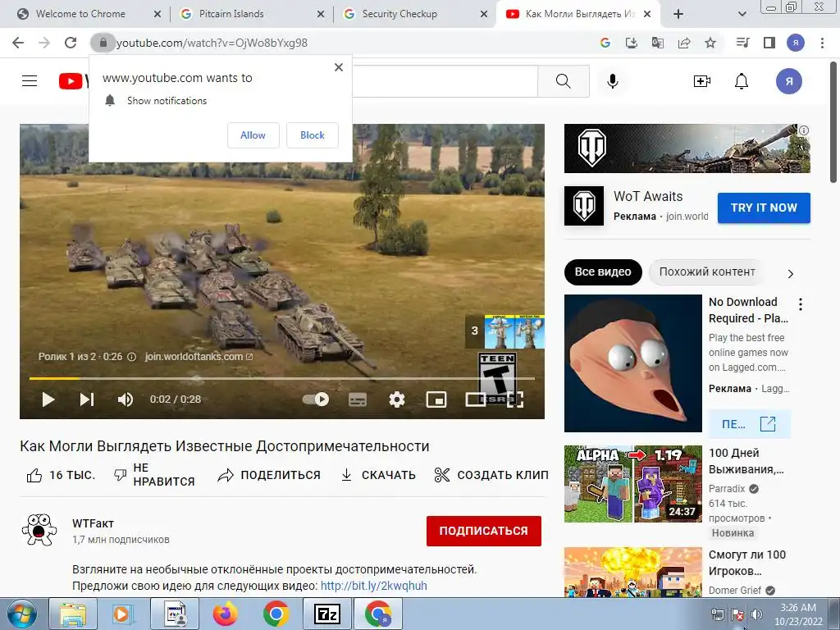The image size is (840, 630).
Task: Open a new browser tab
Action: point(678,14)
